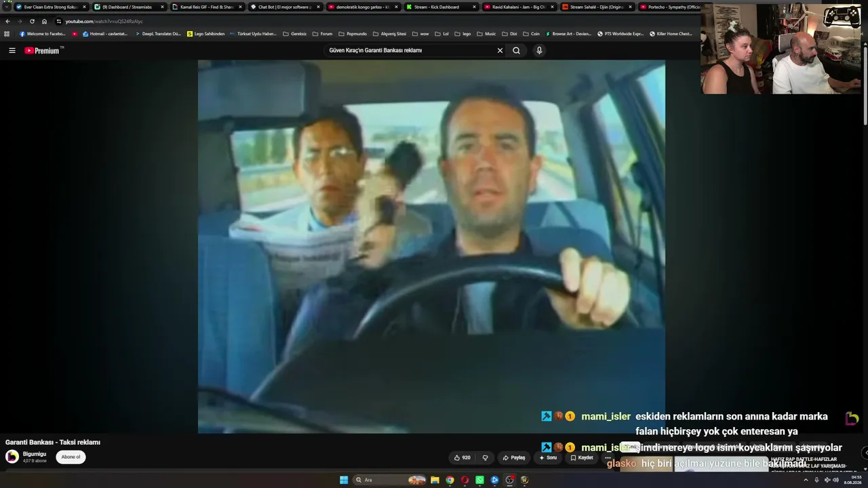
Task: Reload the current YouTube page
Action: pyautogui.click(x=32, y=21)
